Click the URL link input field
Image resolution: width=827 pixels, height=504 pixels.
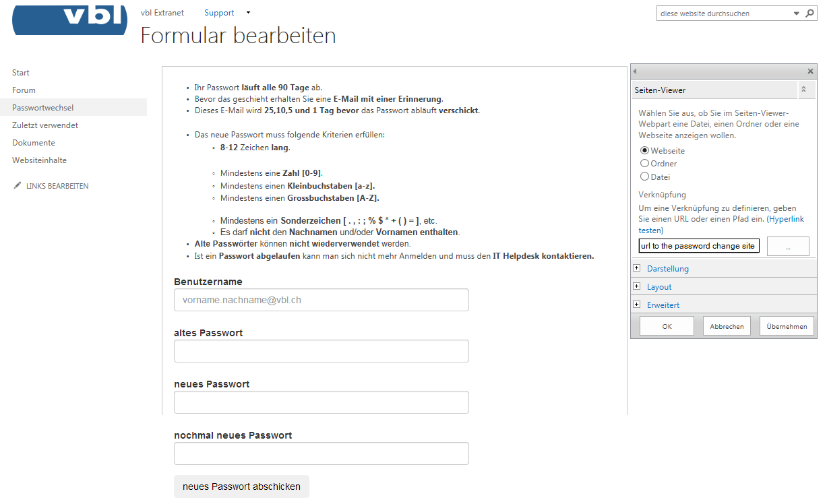click(699, 246)
